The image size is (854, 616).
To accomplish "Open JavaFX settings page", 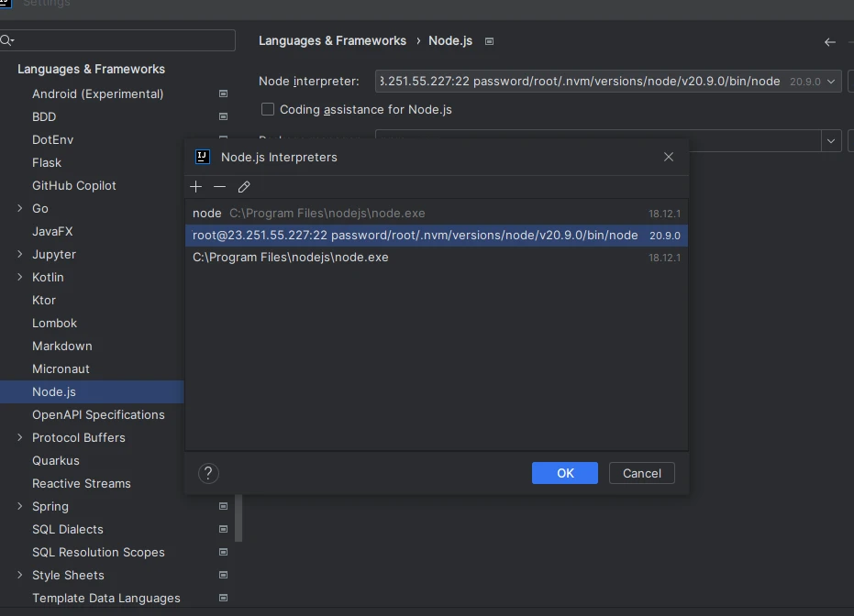I will [52, 231].
